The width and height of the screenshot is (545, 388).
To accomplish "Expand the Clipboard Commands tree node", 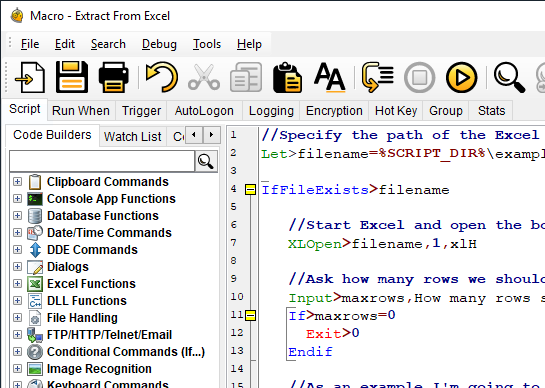I will pyautogui.click(x=17, y=181).
